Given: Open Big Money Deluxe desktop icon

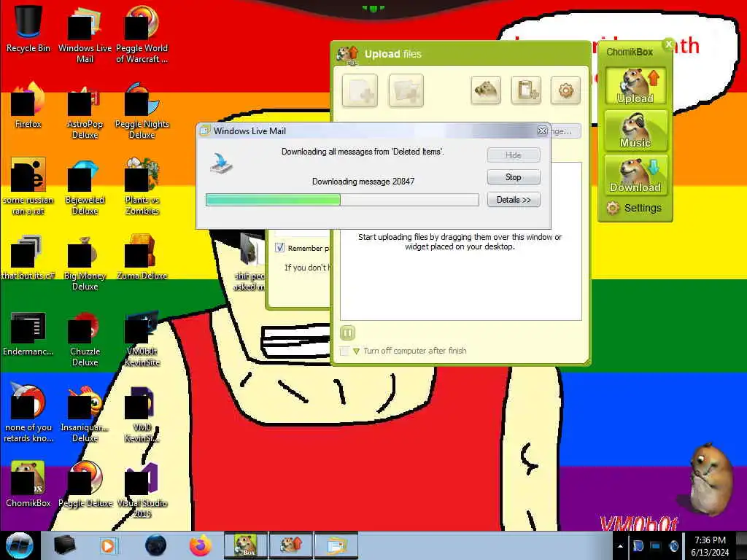Looking at the screenshot, I should tap(85, 262).
